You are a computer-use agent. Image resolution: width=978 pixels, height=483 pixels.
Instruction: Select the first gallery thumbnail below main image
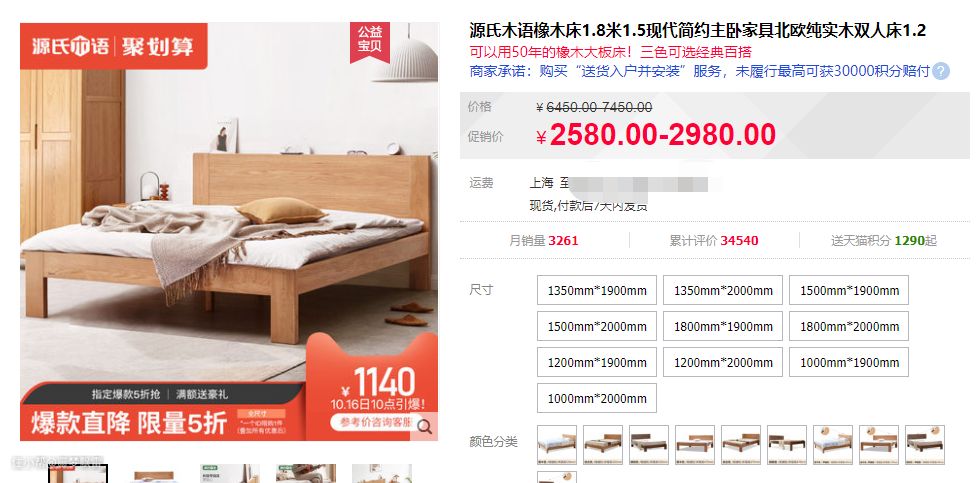coord(78,474)
